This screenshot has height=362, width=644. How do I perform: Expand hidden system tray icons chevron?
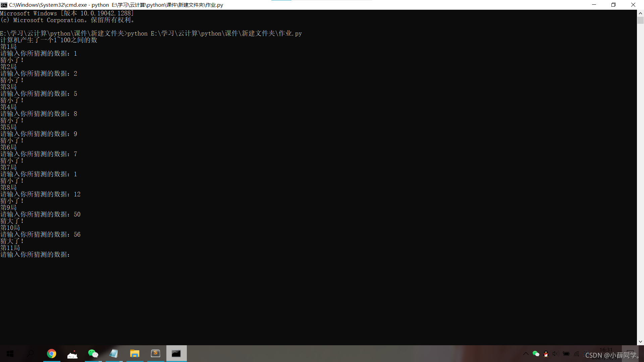526,354
